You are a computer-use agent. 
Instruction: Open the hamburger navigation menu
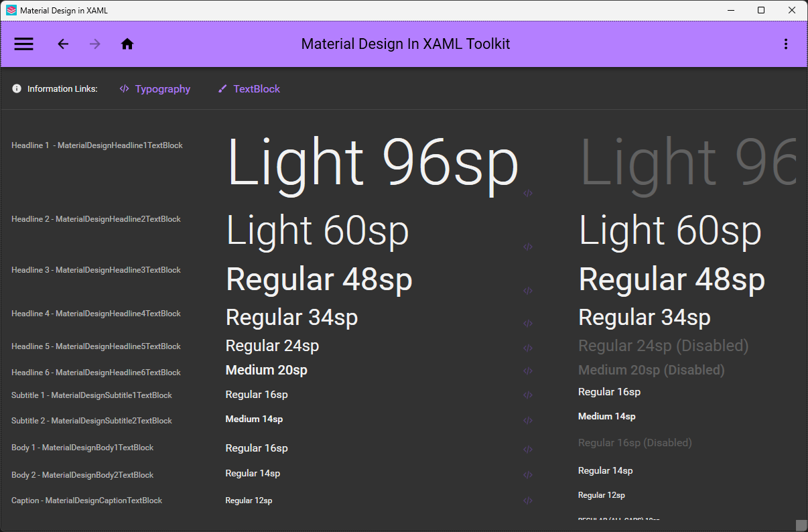tap(24, 44)
